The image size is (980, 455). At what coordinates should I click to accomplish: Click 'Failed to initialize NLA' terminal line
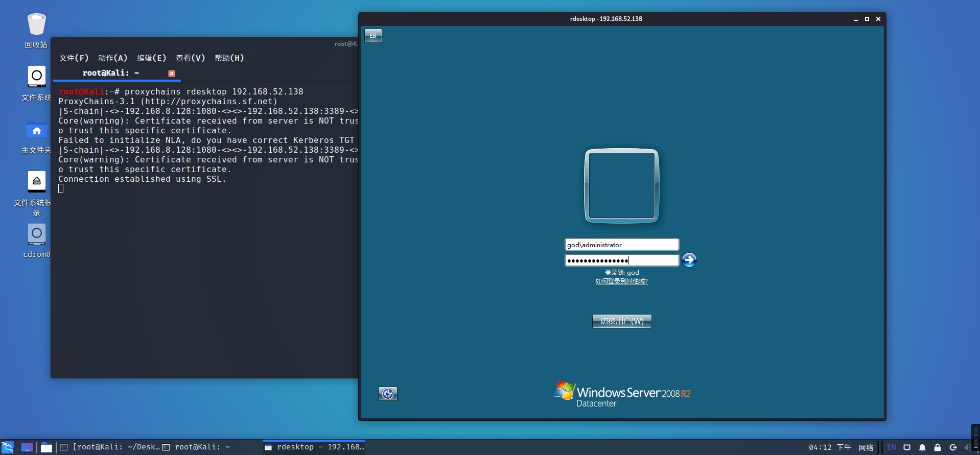click(x=206, y=140)
